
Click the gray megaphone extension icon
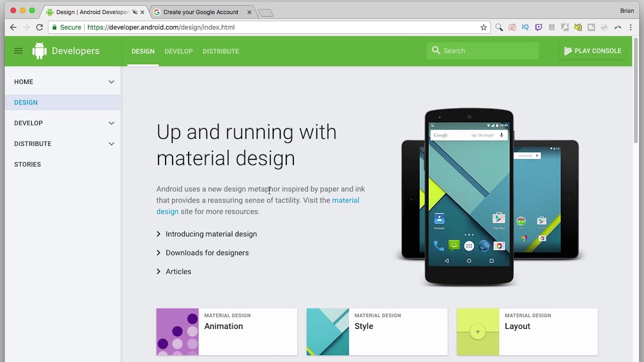604,27
